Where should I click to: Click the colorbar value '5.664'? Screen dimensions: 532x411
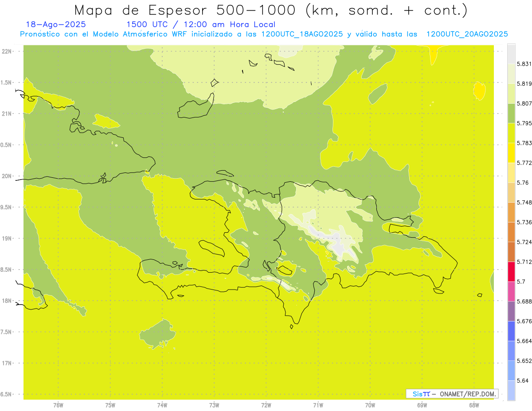click(524, 341)
